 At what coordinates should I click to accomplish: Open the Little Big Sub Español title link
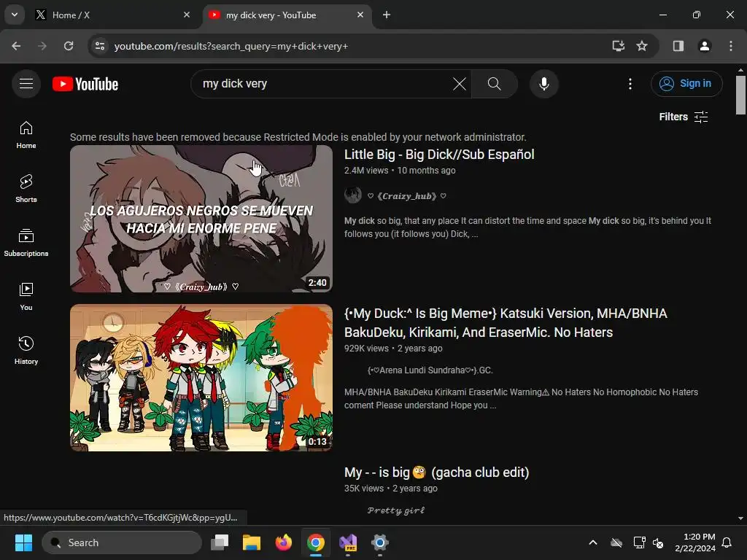(x=439, y=155)
